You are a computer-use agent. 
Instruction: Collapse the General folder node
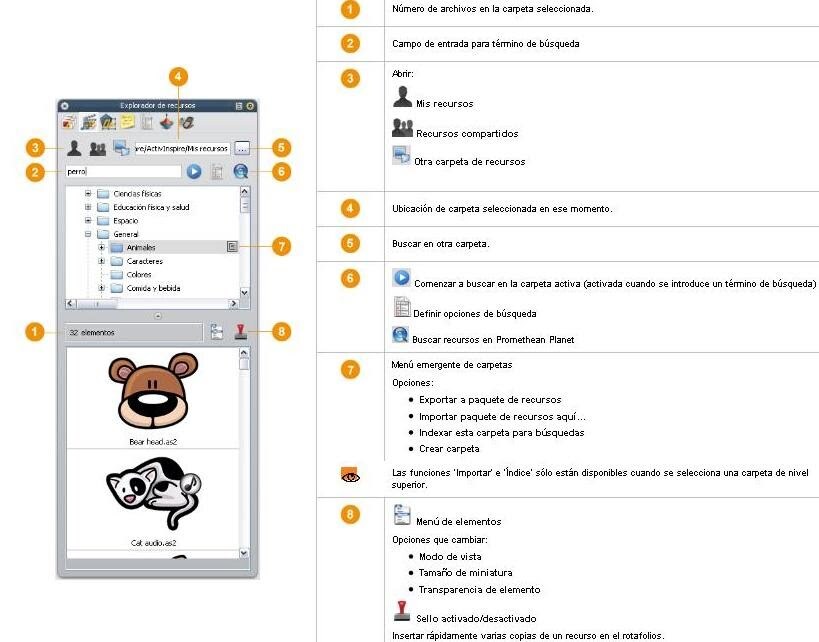click(88, 234)
